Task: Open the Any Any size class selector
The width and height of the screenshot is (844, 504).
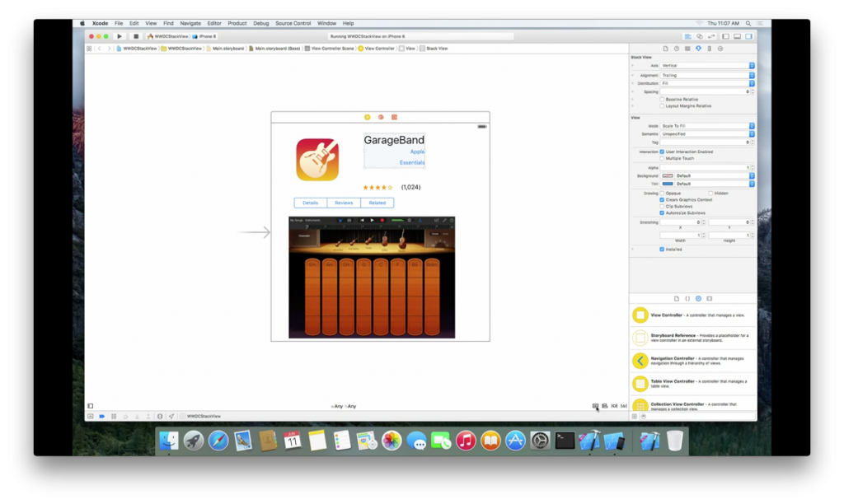Action: coord(344,407)
